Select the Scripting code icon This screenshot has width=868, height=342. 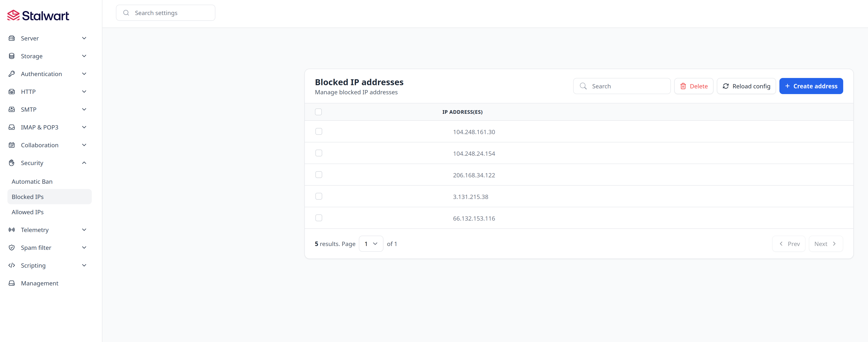pos(11,265)
